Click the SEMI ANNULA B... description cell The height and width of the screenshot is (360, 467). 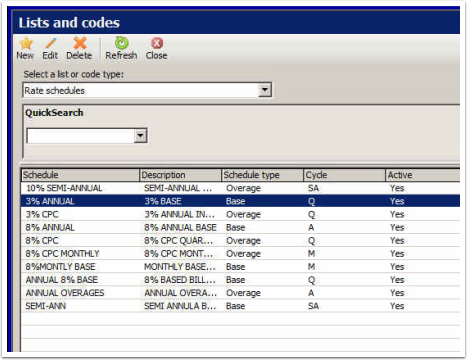point(180,306)
